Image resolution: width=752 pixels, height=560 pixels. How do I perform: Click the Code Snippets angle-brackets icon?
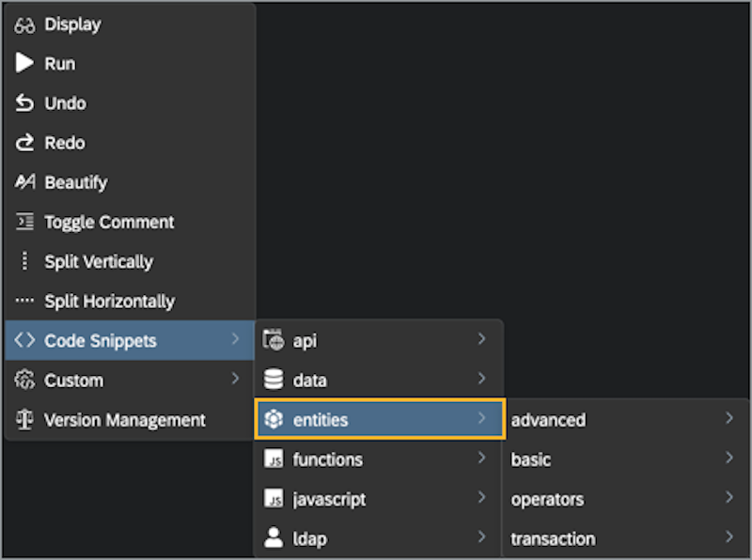point(24,340)
